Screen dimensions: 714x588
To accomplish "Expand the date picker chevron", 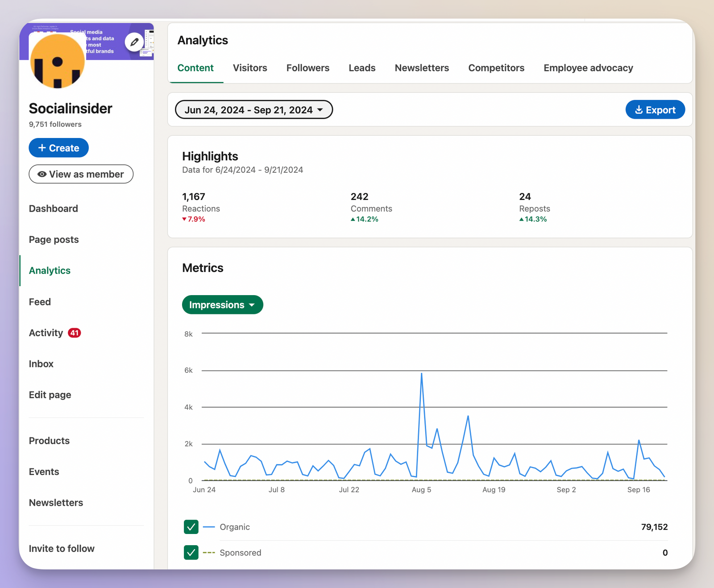I will [x=320, y=109].
